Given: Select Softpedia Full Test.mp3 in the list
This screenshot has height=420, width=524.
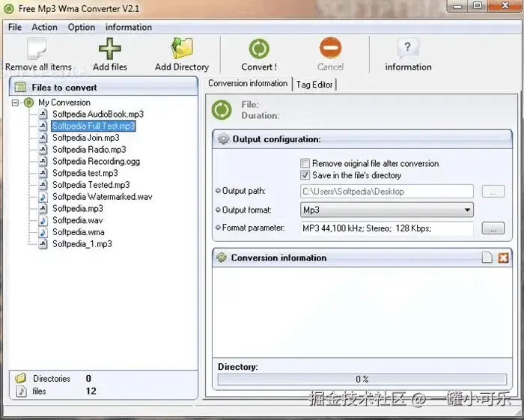Looking at the screenshot, I should (94, 126).
